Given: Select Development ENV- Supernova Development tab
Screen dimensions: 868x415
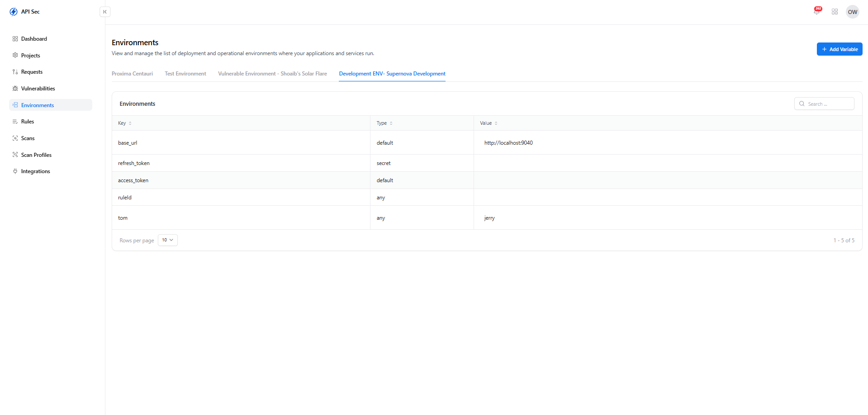Looking at the screenshot, I should 392,74.
